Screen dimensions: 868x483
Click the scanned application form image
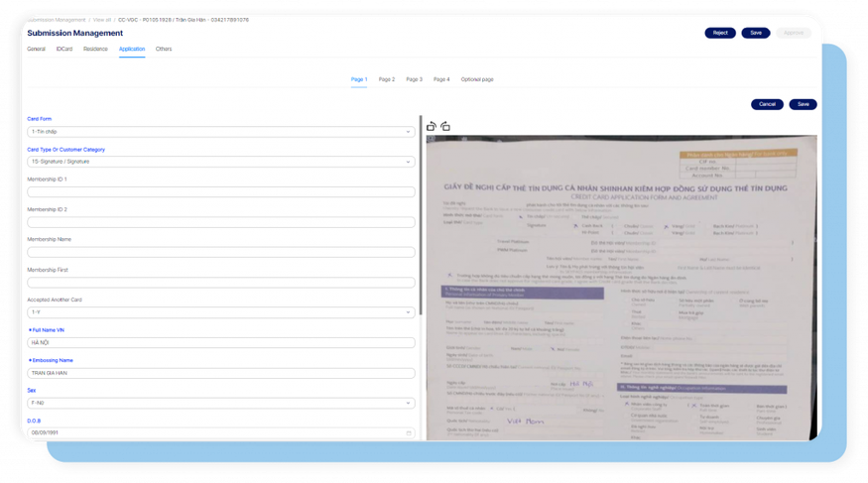click(x=621, y=288)
